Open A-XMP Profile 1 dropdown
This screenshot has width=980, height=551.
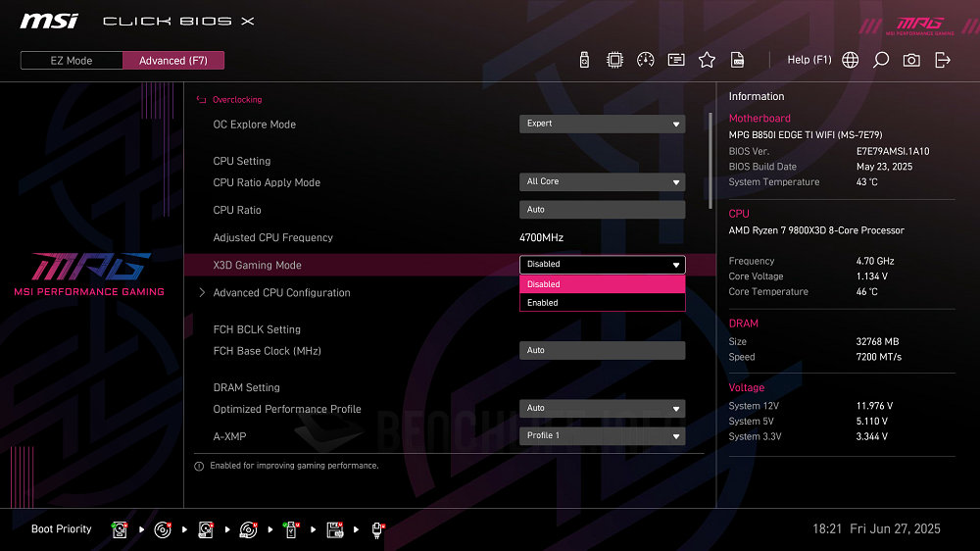(x=602, y=436)
